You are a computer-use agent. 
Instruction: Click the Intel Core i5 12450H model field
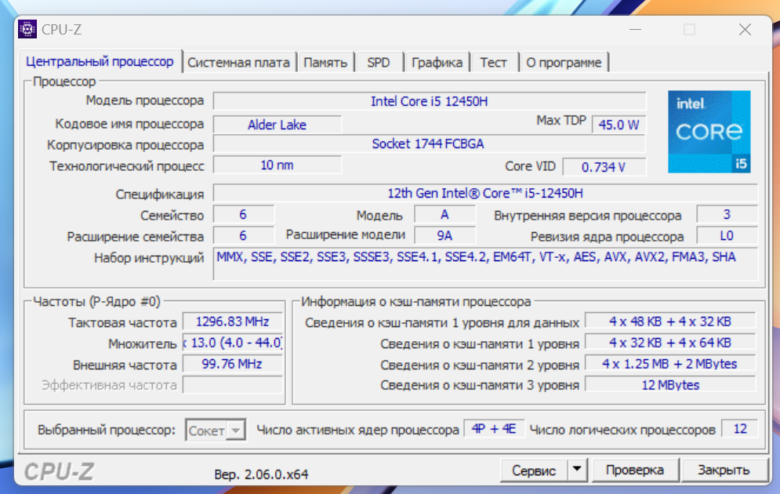[x=429, y=101]
